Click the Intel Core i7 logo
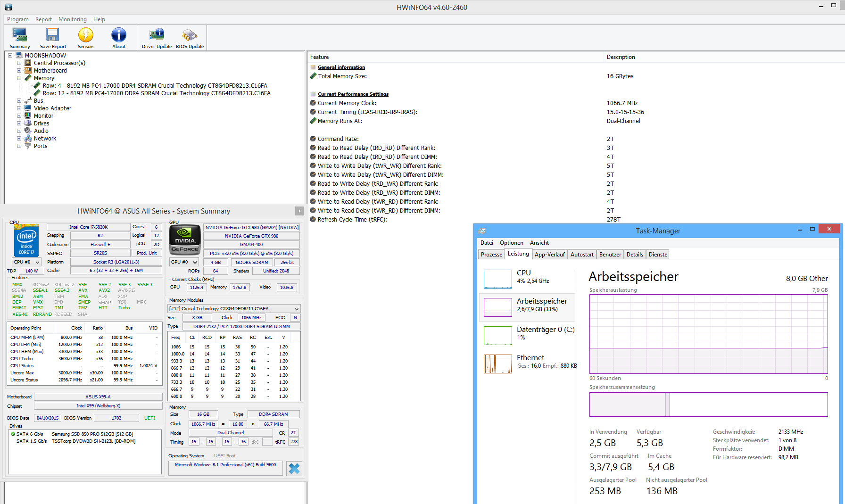The height and width of the screenshot is (504, 845). point(26,240)
